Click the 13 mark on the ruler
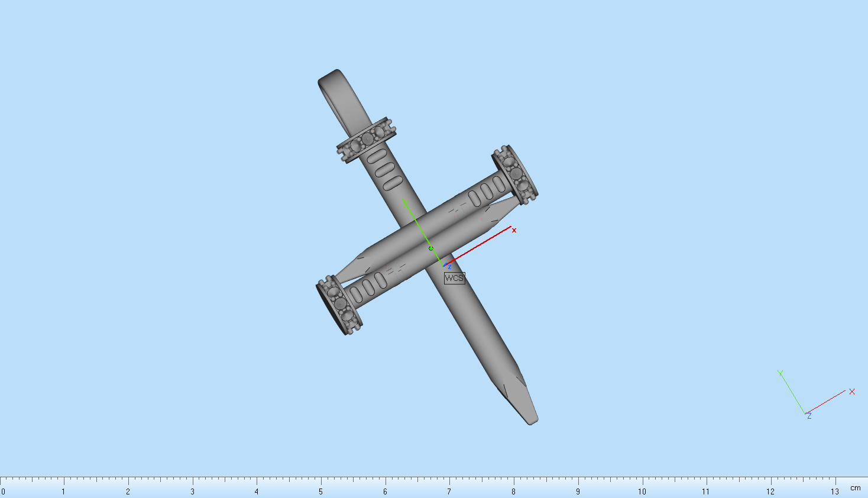Screen dimensions: 868x498 pyautogui.click(x=834, y=491)
